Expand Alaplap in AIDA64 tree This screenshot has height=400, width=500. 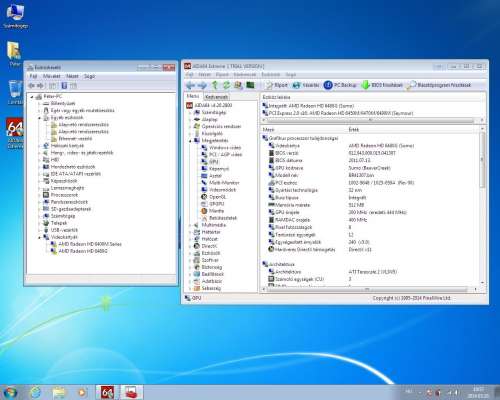190,119
